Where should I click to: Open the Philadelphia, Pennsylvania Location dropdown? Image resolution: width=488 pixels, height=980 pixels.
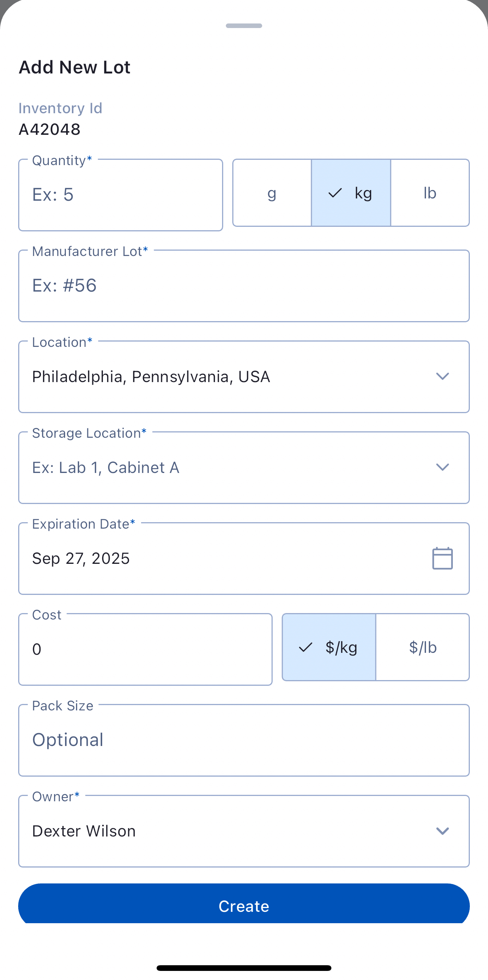coord(228,377)
